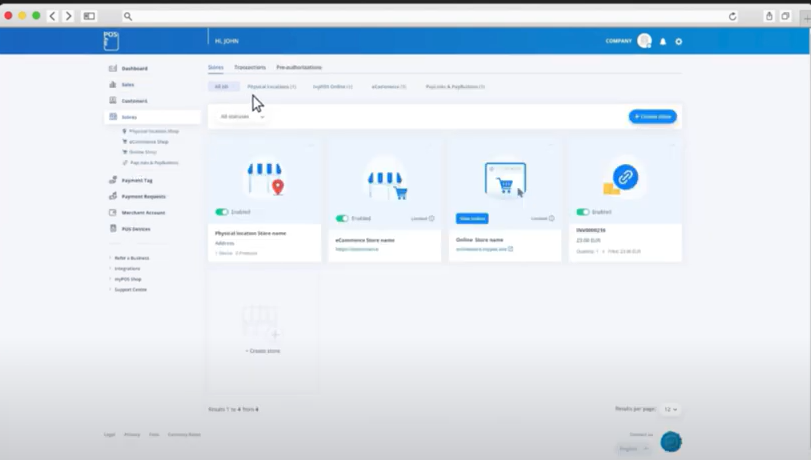Click the browser show-tabs icon
This screenshot has height=460, width=811.
pos(785,16)
